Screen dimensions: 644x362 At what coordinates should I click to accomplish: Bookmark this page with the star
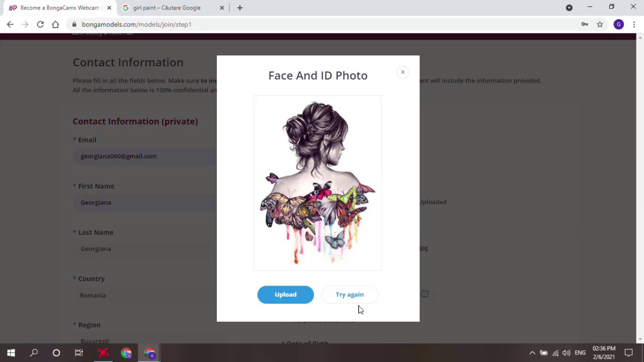(x=600, y=24)
